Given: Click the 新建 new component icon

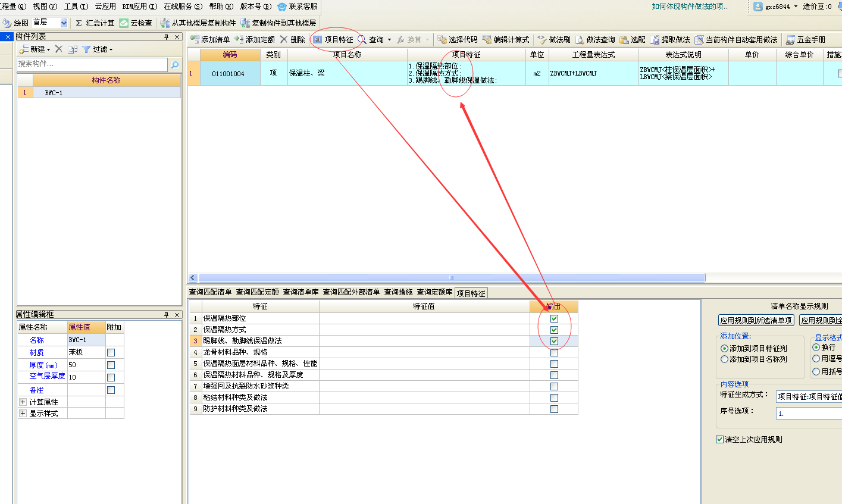Looking at the screenshot, I should pyautogui.click(x=24, y=49).
